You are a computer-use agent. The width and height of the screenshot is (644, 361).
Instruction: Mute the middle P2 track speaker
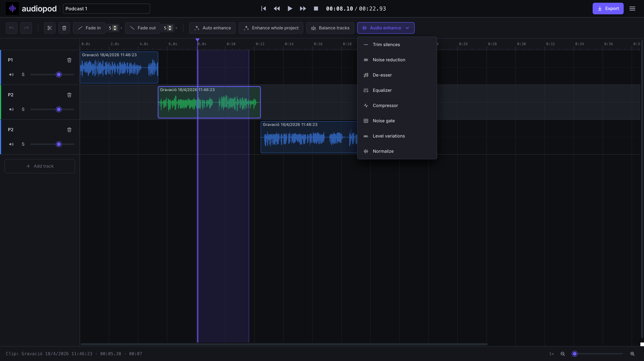[11, 109]
